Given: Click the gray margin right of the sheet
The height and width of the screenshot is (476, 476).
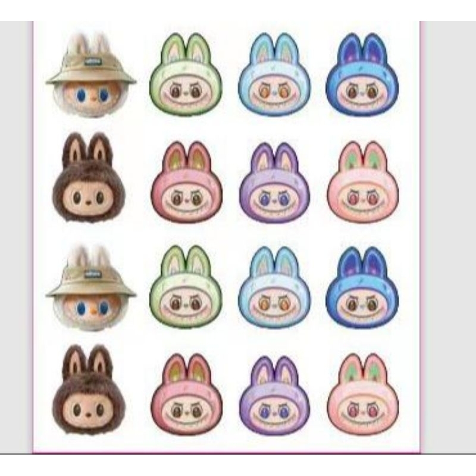Looking at the screenshot, I should point(449,237).
